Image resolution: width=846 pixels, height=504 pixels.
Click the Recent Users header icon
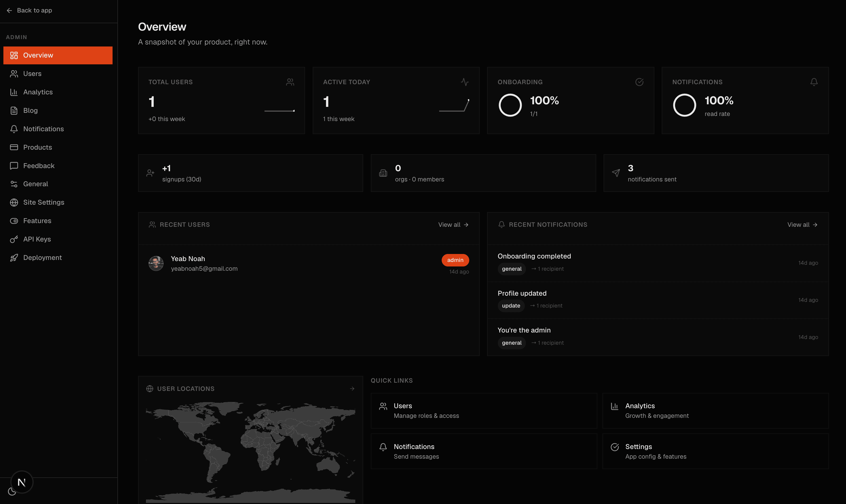(152, 225)
